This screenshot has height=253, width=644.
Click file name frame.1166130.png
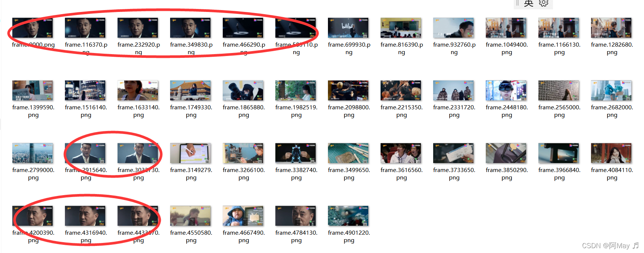pyautogui.click(x=559, y=49)
